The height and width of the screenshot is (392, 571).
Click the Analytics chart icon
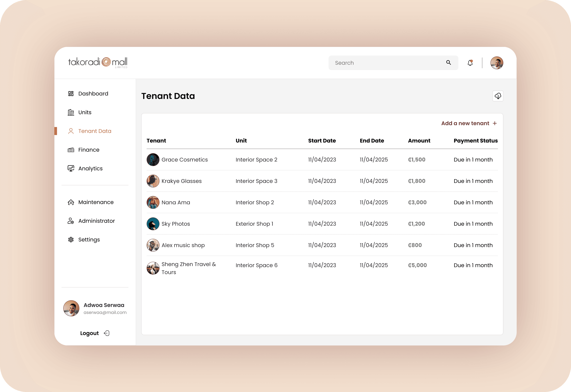pos(71,169)
